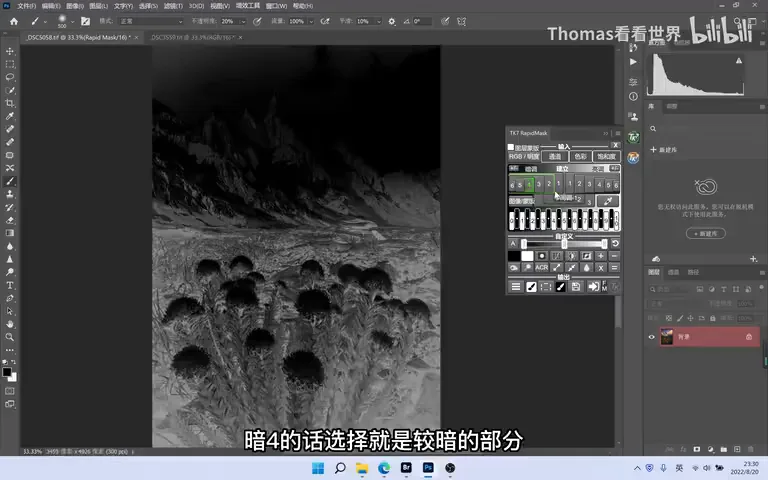
Task: Click the 新建库 button in Libraries panel
Action: (706, 234)
